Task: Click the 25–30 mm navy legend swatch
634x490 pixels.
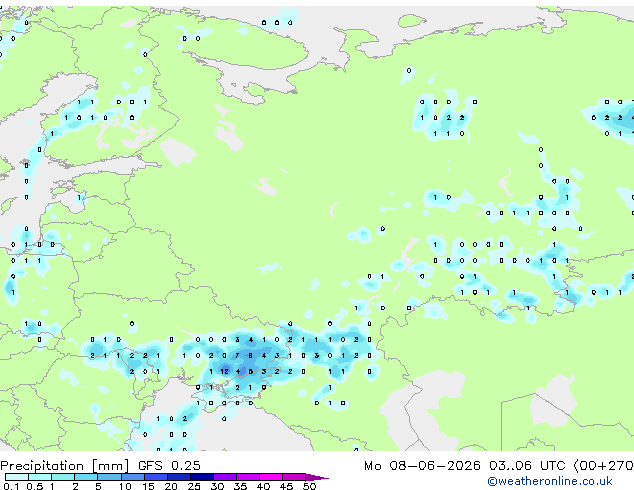Action: 201,477
